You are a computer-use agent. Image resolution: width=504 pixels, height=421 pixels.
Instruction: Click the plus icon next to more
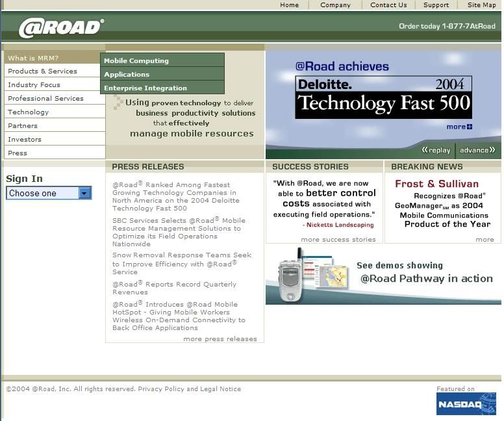click(x=470, y=127)
